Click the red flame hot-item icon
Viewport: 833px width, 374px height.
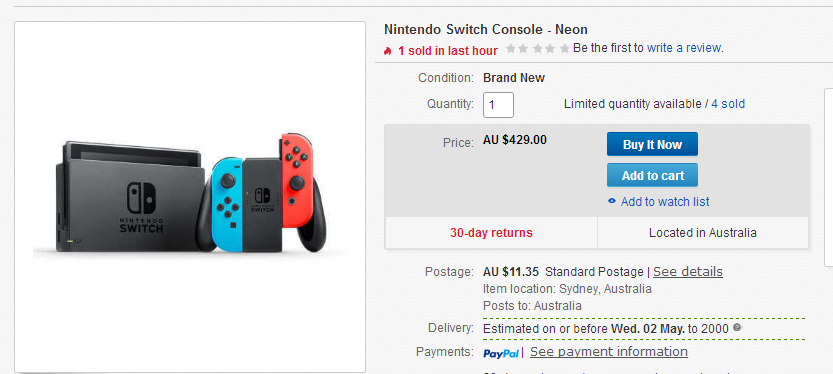387,51
